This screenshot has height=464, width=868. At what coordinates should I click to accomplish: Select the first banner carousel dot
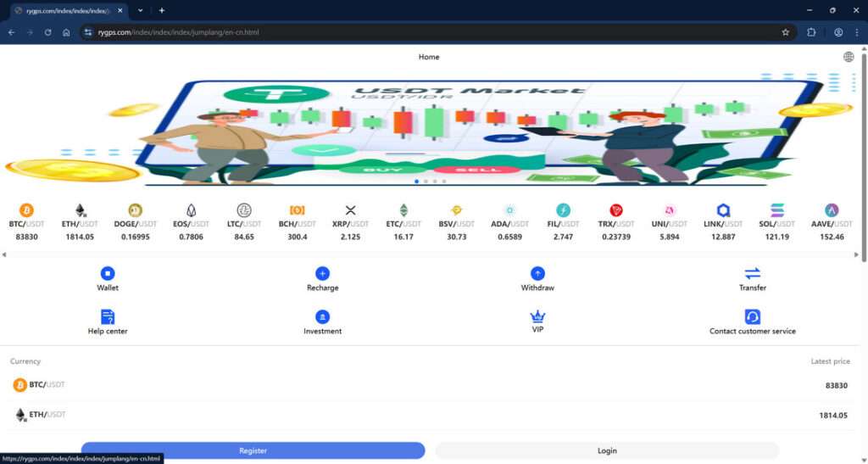click(417, 182)
